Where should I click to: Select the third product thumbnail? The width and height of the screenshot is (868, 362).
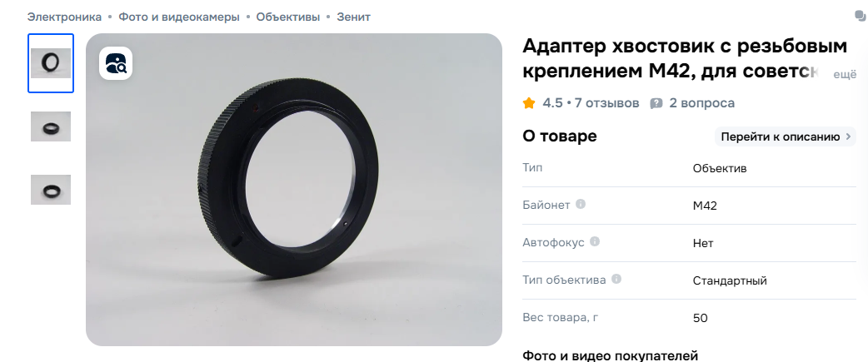51,190
